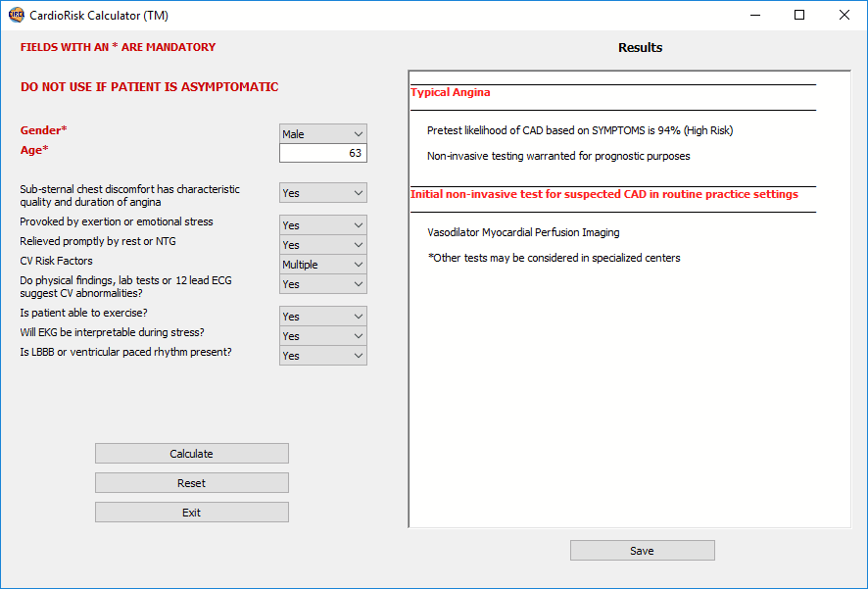The height and width of the screenshot is (589, 868).
Task: Click the 'CV Risk Factors' label
Action: click(x=56, y=261)
